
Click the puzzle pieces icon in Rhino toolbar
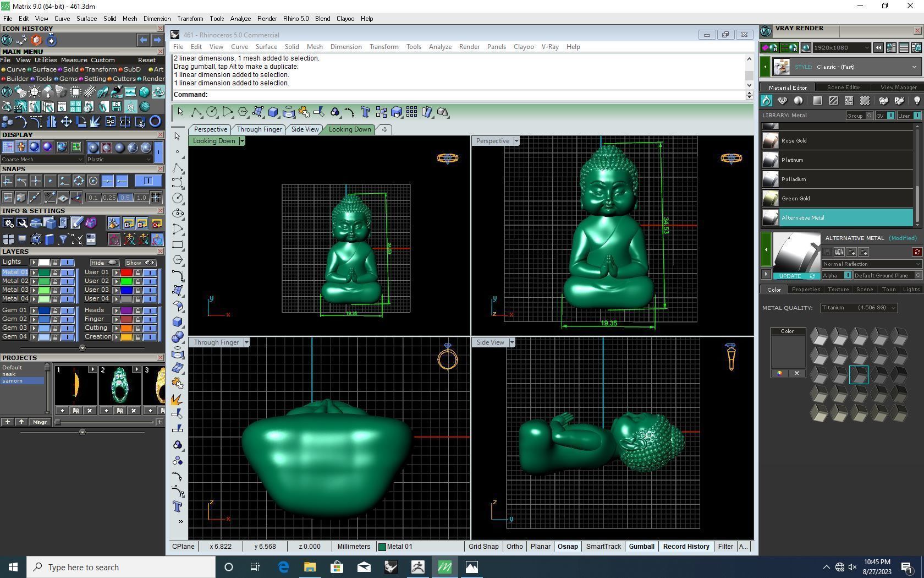[x=304, y=112]
